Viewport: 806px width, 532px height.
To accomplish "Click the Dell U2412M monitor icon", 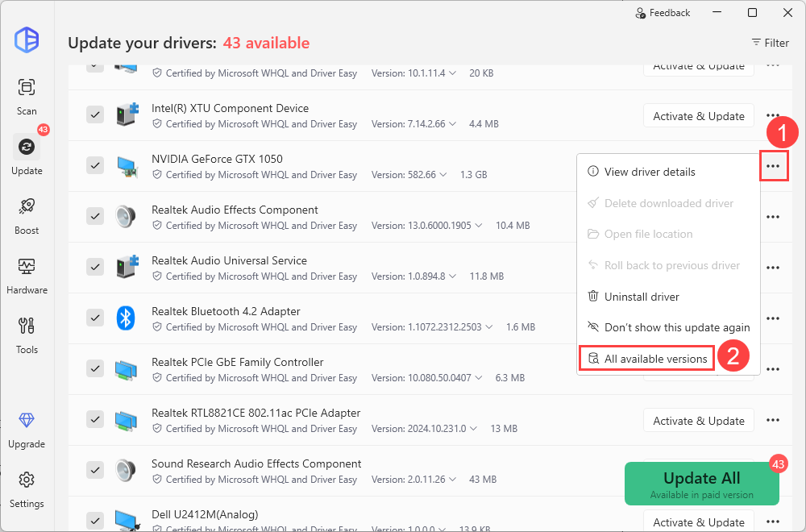I will click(x=127, y=520).
